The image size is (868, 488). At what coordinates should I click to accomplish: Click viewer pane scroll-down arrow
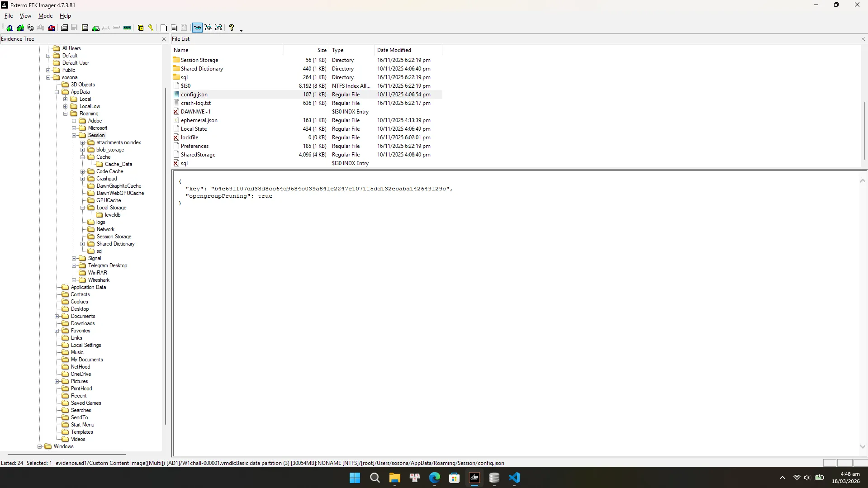tap(863, 446)
